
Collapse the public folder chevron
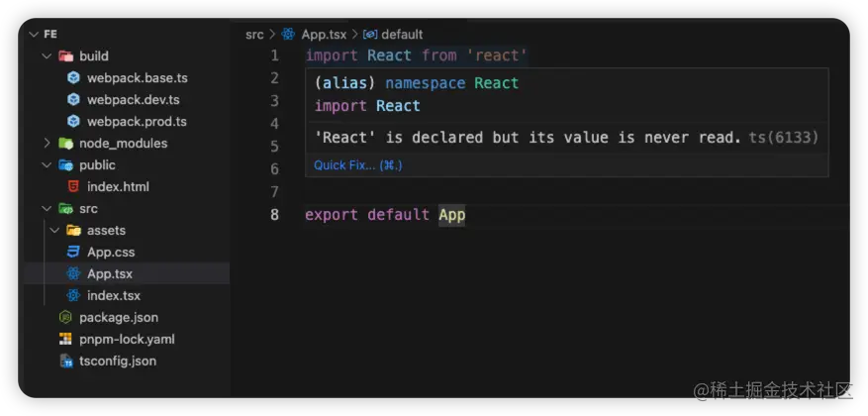[48, 165]
